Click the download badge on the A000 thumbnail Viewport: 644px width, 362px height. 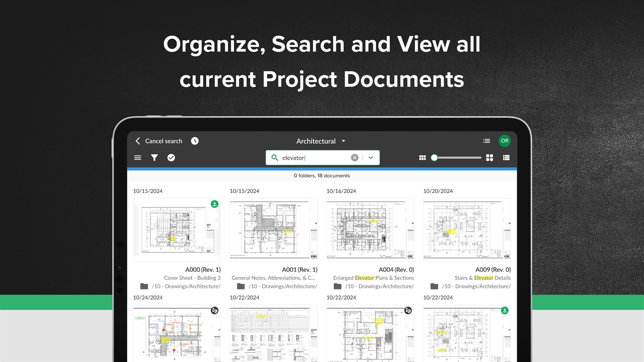pyautogui.click(x=214, y=203)
